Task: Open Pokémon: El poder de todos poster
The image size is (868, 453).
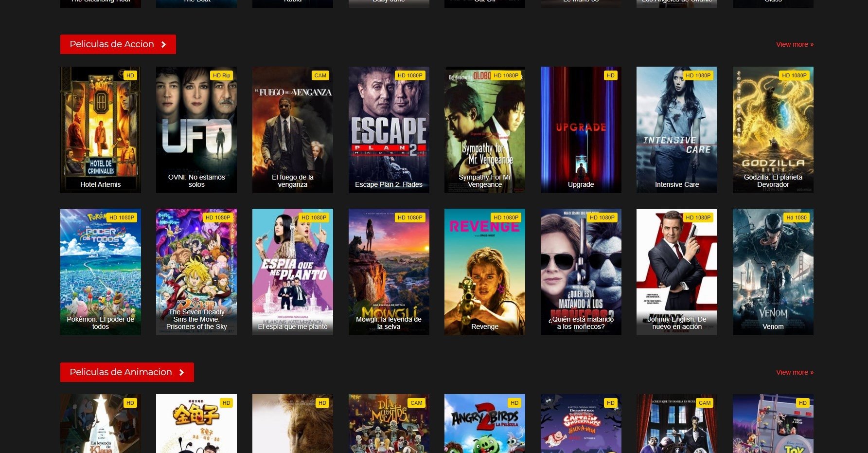Action: 101,272
